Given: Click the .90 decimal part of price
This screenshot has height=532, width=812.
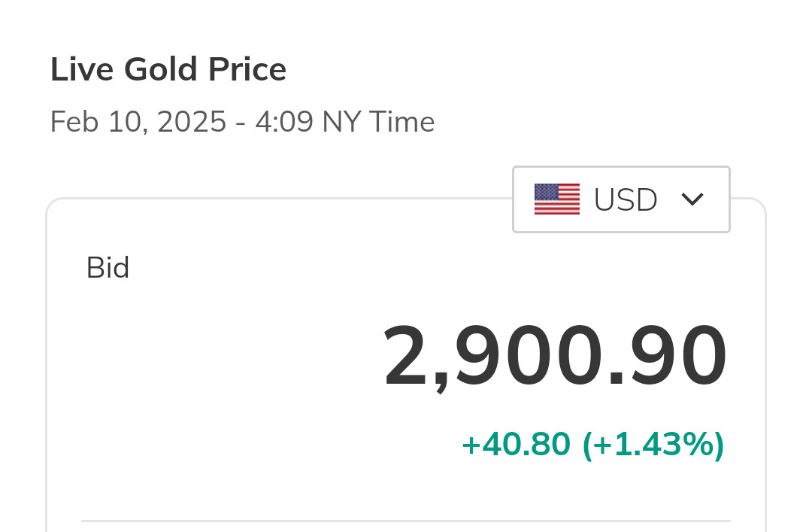Looking at the screenshot, I should click(669, 357).
